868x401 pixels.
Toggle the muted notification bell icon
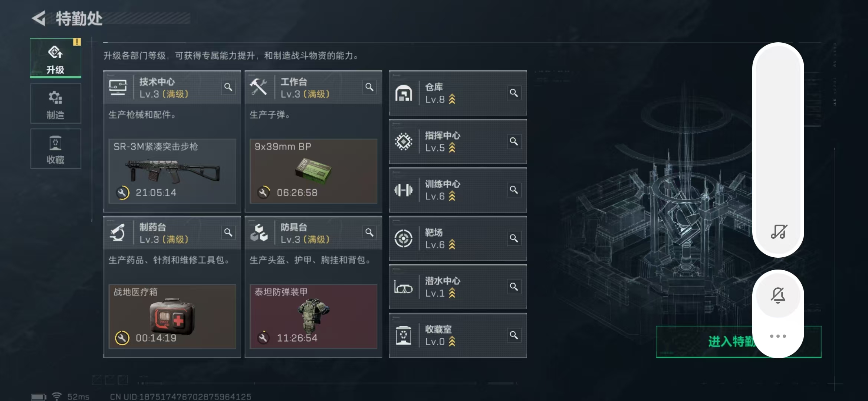pyautogui.click(x=778, y=296)
